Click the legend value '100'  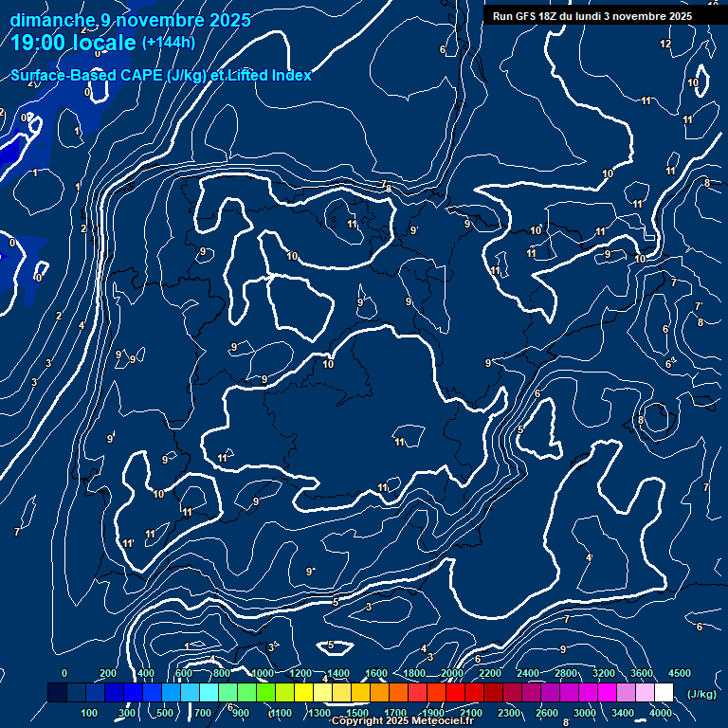coord(89,713)
